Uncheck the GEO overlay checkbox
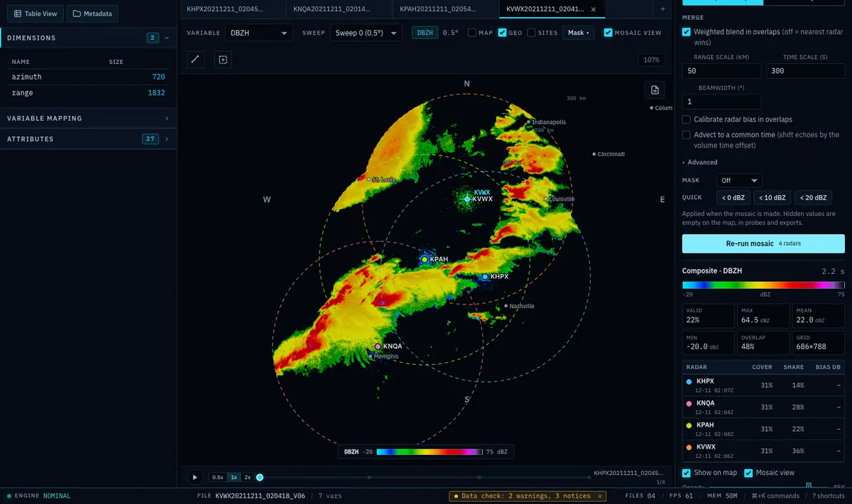This screenshot has width=852, height=504. (x=502, y=33)
